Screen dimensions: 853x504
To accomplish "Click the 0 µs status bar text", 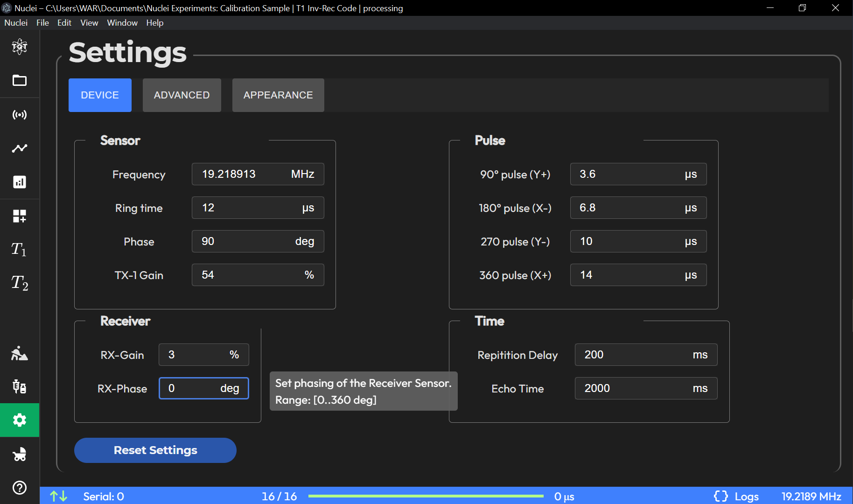I will 564,496.
